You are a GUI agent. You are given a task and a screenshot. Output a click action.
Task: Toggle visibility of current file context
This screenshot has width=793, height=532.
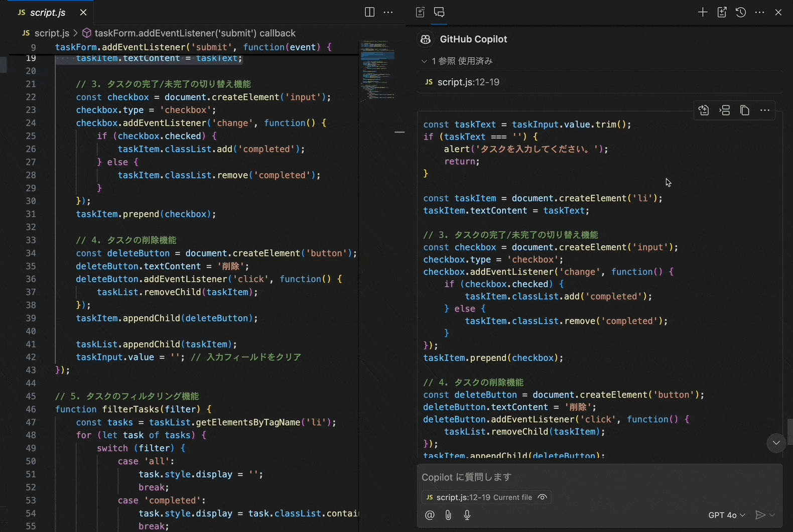542,497
